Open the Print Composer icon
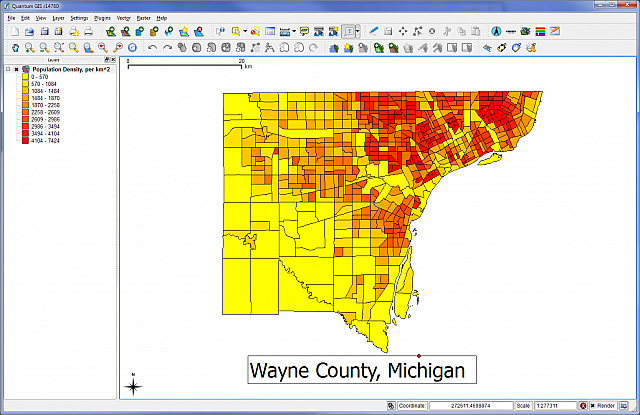This screenshot has height=415, width=640. pyautogui.click(x=73, y=32)
